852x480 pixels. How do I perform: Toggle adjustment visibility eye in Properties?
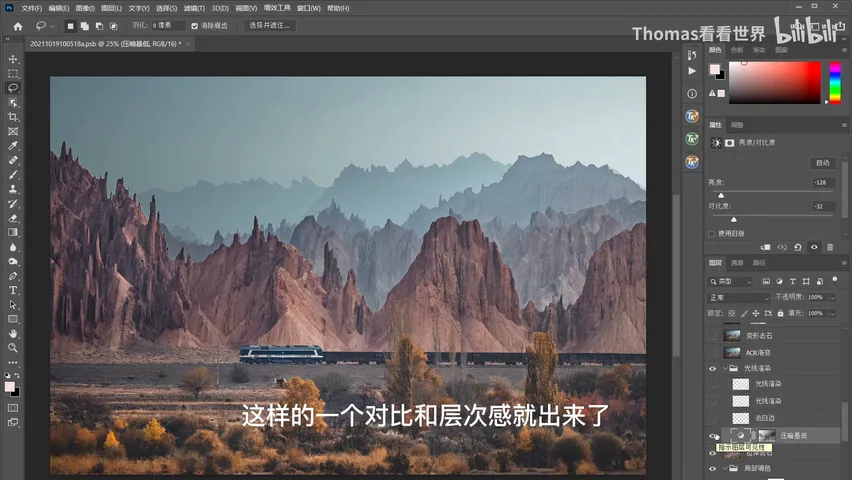[x=814, y=247]
